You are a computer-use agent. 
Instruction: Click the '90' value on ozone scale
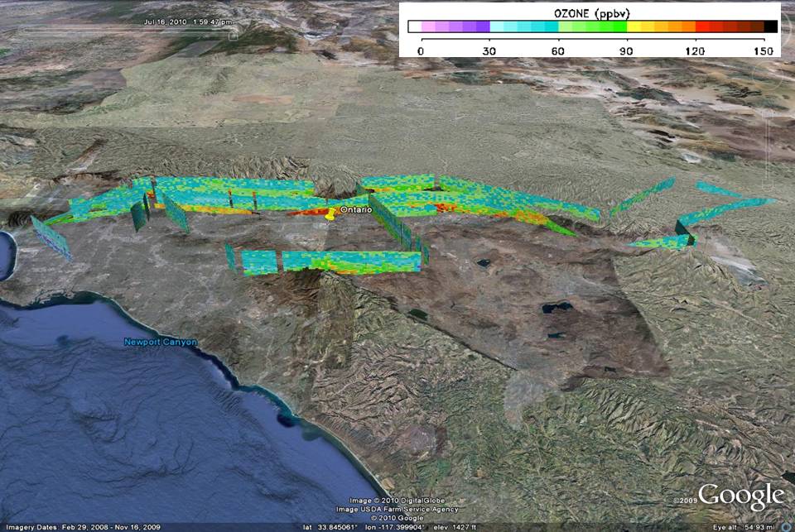coord(626,51)
